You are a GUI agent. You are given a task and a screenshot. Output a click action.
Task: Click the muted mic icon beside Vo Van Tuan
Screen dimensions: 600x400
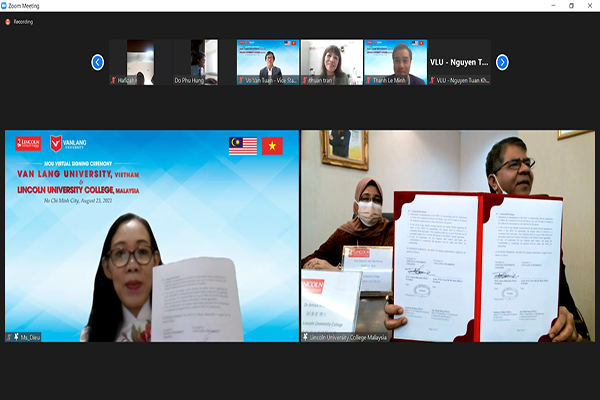(241, 80)
